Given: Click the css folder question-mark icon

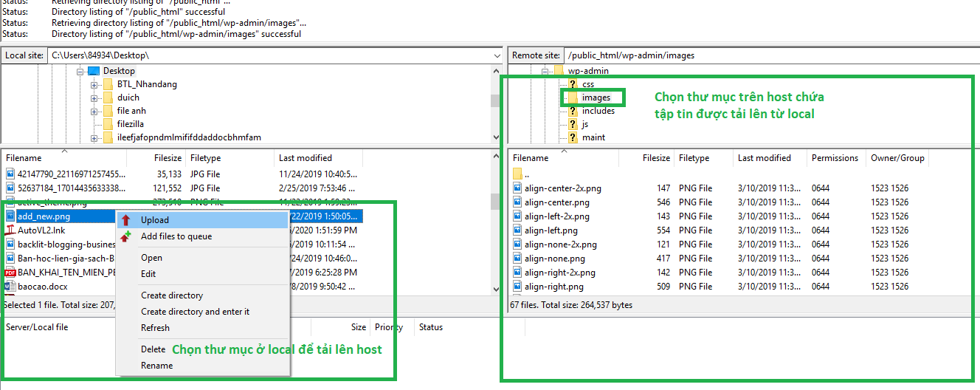Looking at the screenshot, I should point(573,84).
